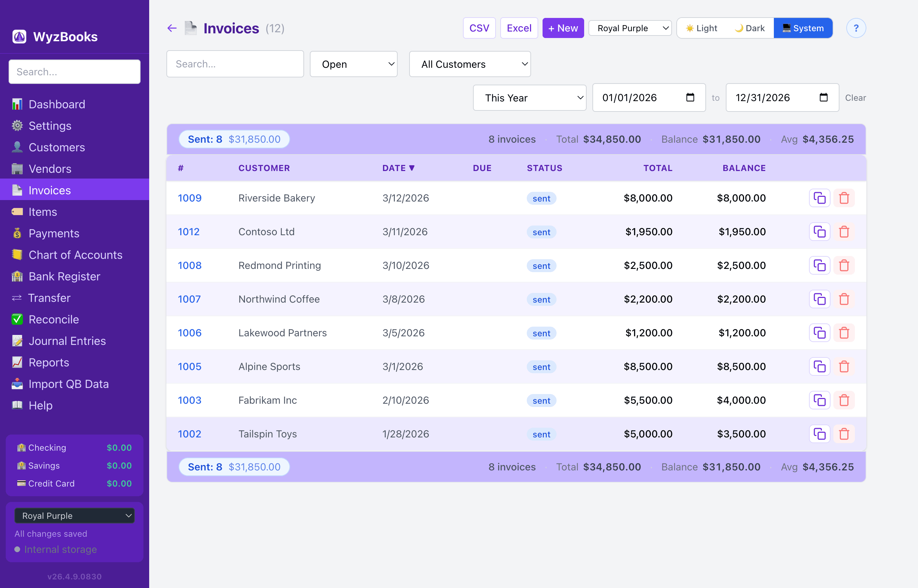Screen dimensions: 918x588
Task: Open invoice 1005 for Alpine Sports
Action: tap(189, 366)
